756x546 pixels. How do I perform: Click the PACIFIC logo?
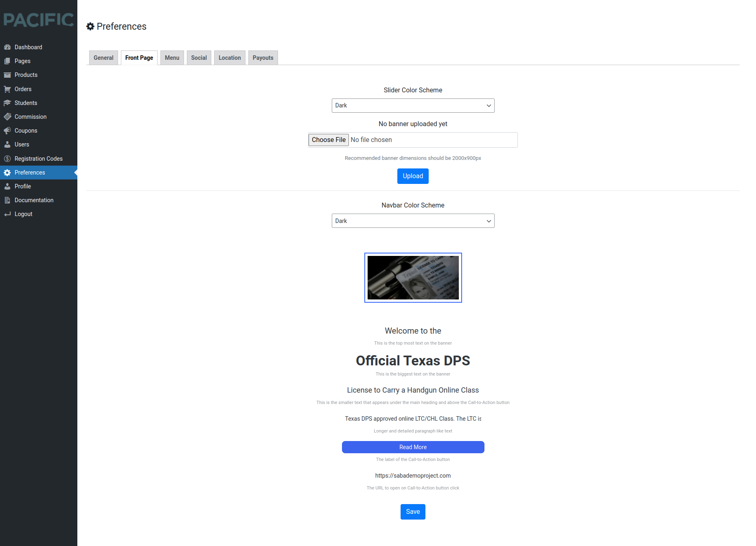pyautogui.click(x=39, y=20)
